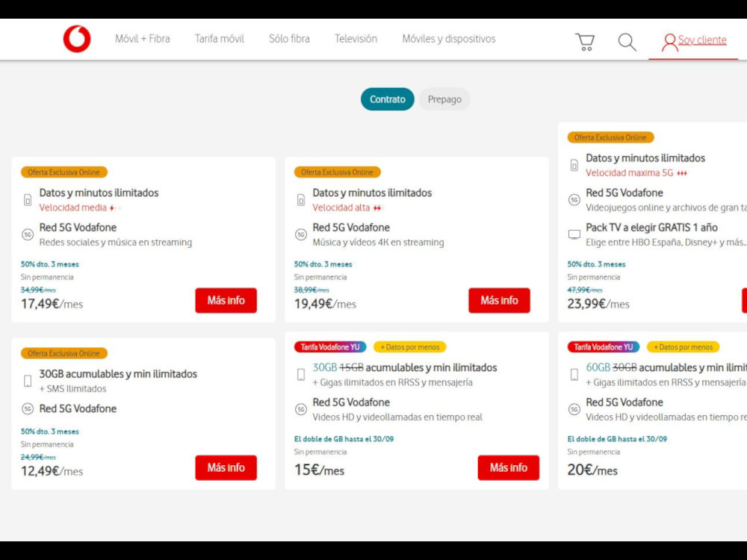Click phone icon in 15€/mes plan card
This screenshot has width=747, height=560.
(300, 374)
